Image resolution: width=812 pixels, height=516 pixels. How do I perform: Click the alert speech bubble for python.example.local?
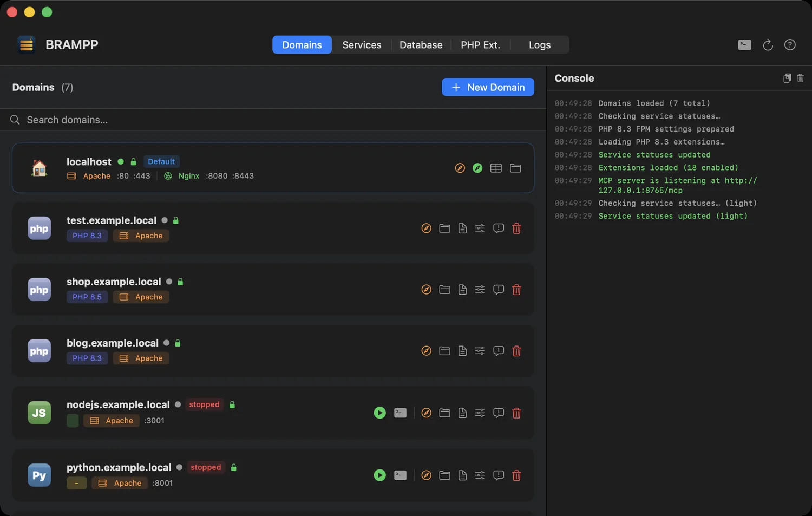pos(499,475)
